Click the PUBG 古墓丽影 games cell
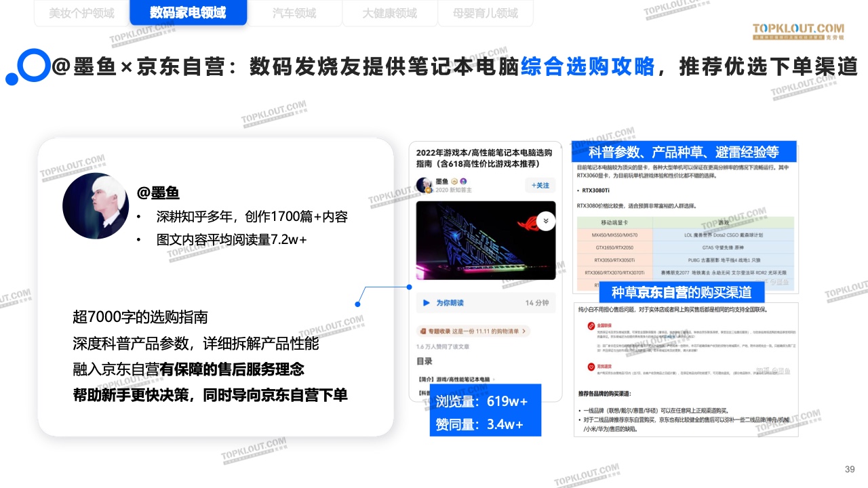 [723, 260]
